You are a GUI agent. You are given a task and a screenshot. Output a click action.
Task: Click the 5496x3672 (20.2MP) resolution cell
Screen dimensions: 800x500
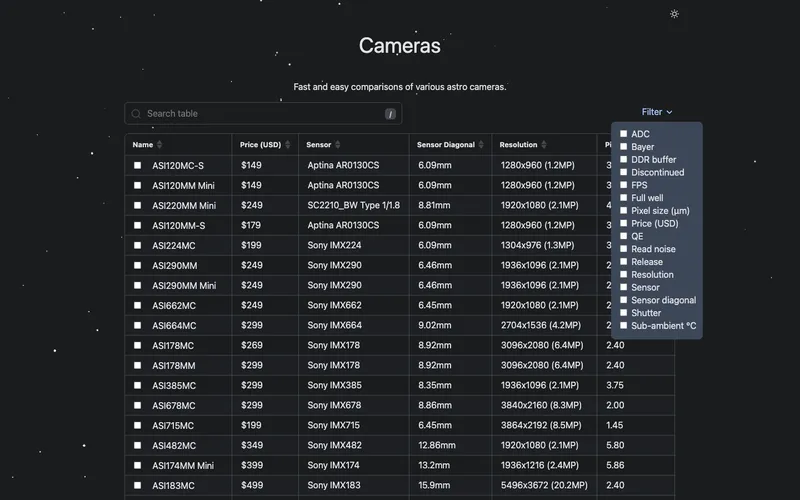point(544,485)
